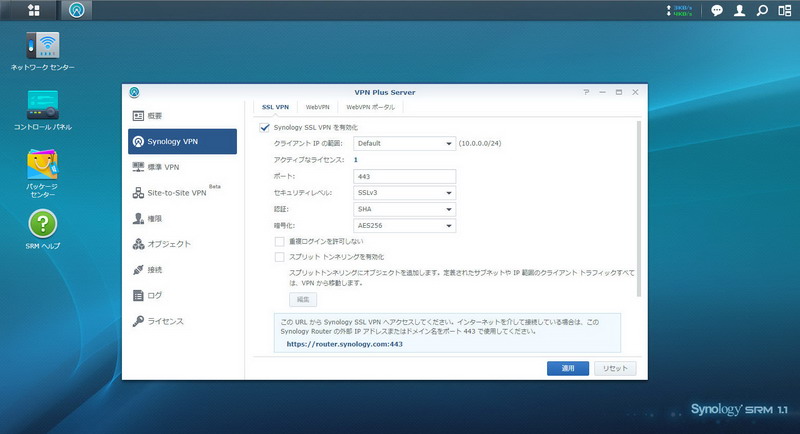Screen dimensions: 800x434
Task: Select Synology VPN in the sidebar
Action: (x=182, y=141)
